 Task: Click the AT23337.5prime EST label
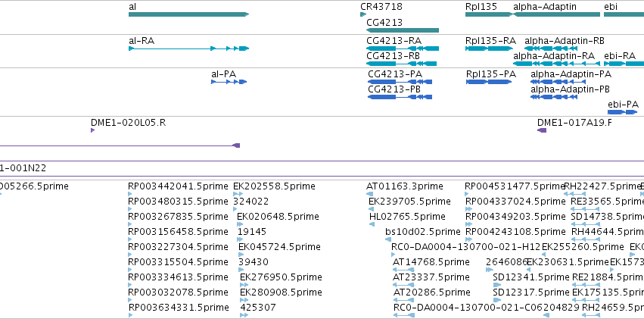click(x=431, y=277)
